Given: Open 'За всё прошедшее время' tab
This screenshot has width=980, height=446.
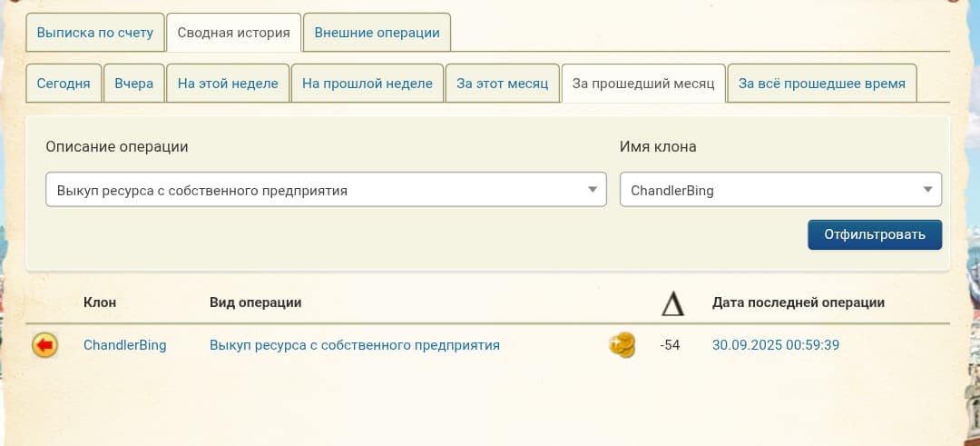Looking at the screenshot, I should (x=822, y=84).
